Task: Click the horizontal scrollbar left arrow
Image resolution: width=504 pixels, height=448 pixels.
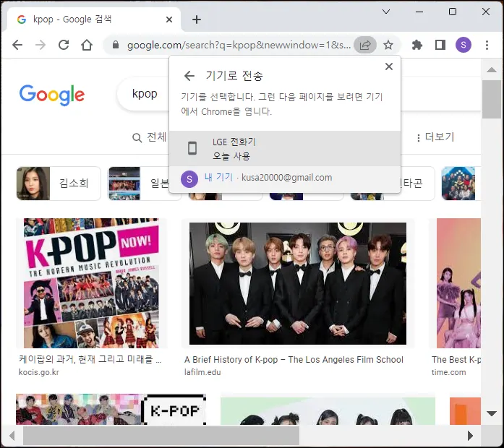Action: pyautogui.click(x=12, y=436)
